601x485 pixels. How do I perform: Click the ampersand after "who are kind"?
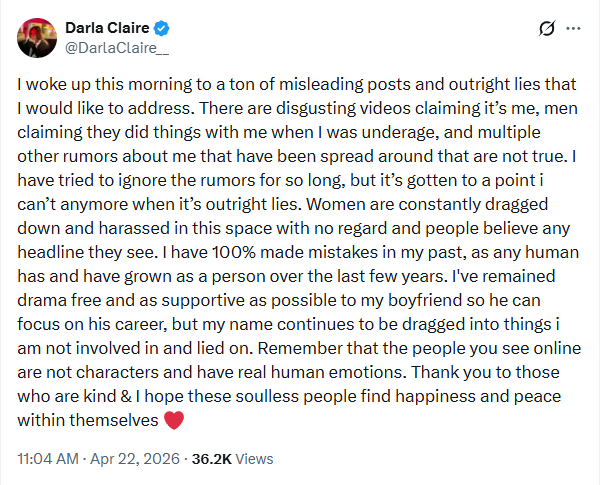tap(126, 396)
